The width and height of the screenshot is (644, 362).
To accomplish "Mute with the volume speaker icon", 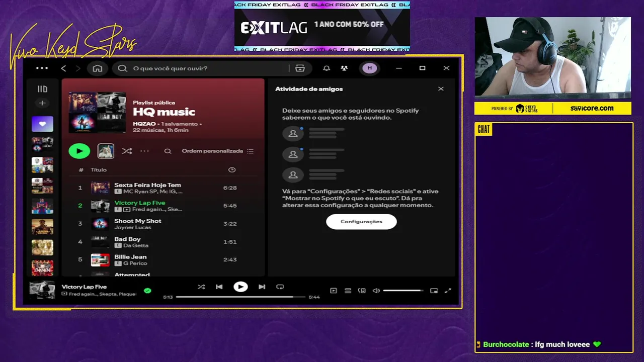I will [x=376, y=291].
